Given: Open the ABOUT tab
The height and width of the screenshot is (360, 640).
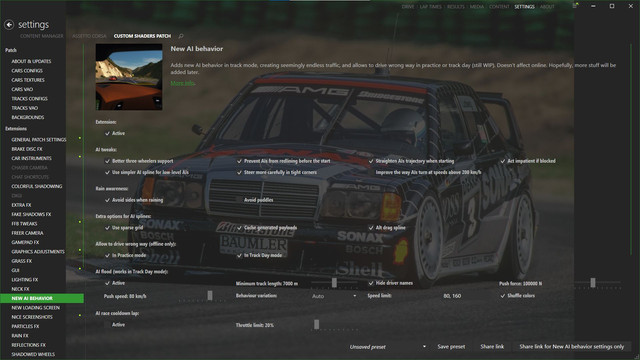Looking at the screenshot, I should click(x=547, y=7).
